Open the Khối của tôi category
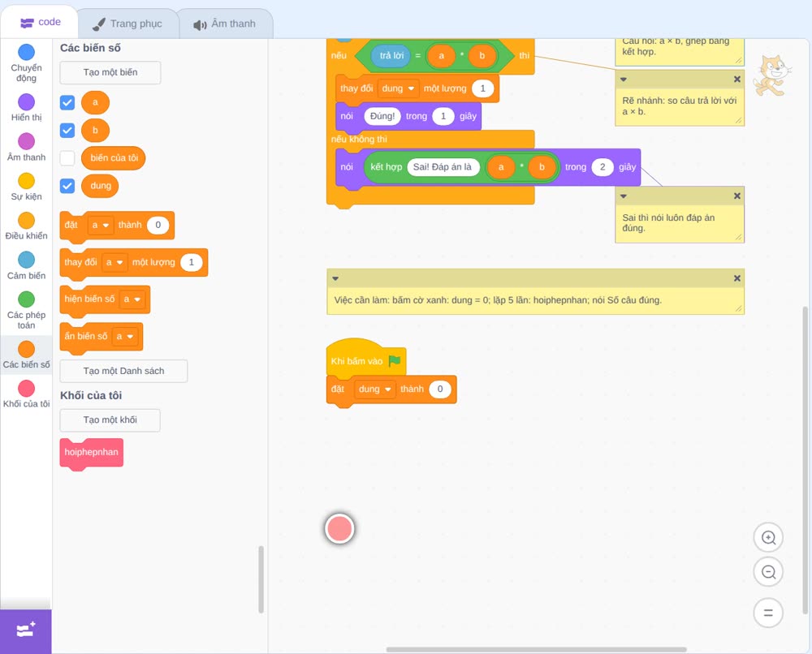Screen dimensions: 812x654 [27, 394]
